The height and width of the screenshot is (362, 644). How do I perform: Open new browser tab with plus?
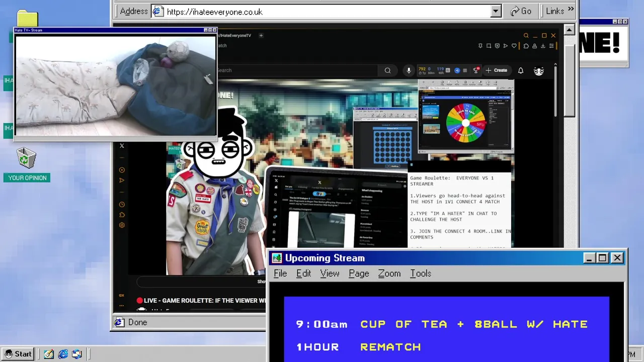coord(261,35)
